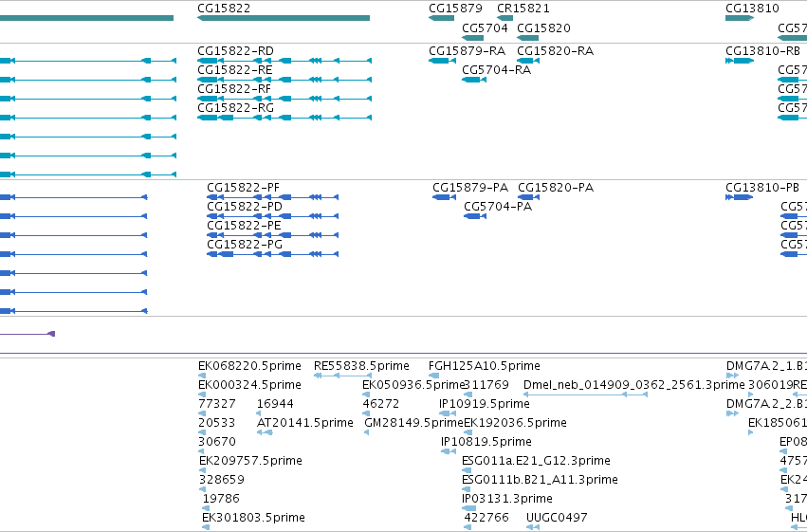The image size is (807, 532).
Task: Select the 328659 feature label
Action: pos(222,480)
